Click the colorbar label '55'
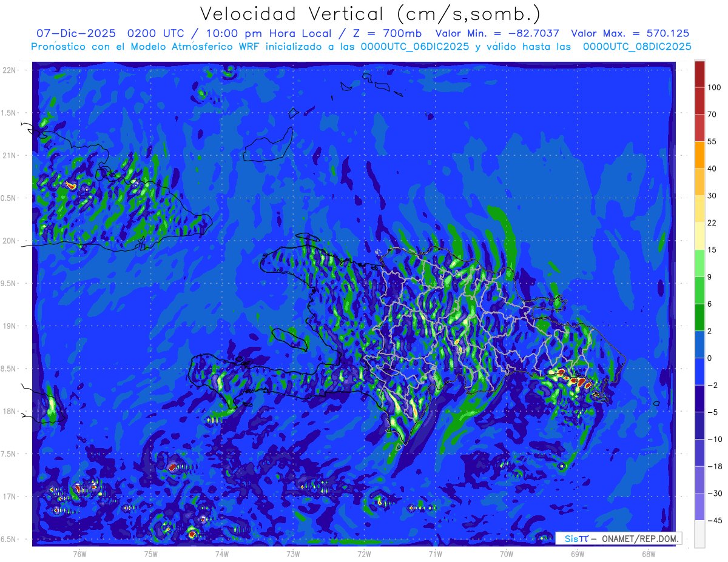This screenshot has width=728, height=562. coord(713,141)
